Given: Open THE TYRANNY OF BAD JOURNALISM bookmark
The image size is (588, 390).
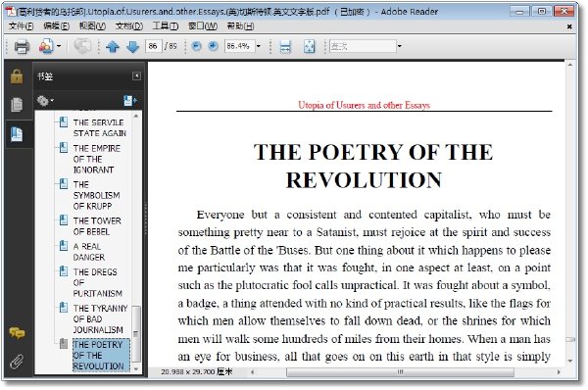Looking at the screenshot, I should [100, 318].
